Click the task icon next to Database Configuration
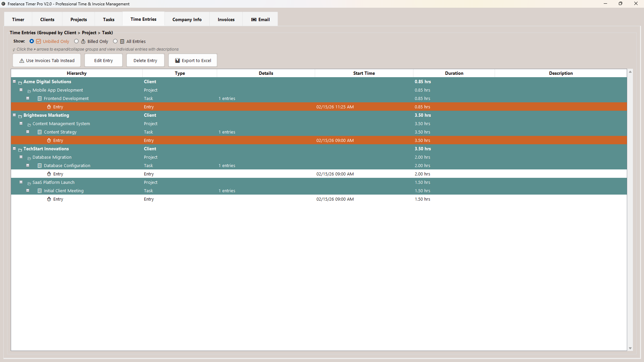 click(x=40, y=166)
